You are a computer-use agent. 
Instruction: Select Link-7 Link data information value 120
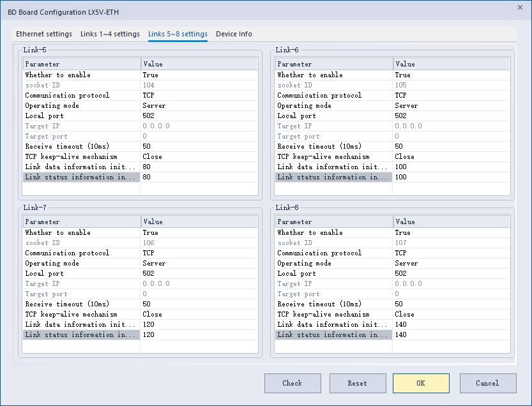click(198, 324)
